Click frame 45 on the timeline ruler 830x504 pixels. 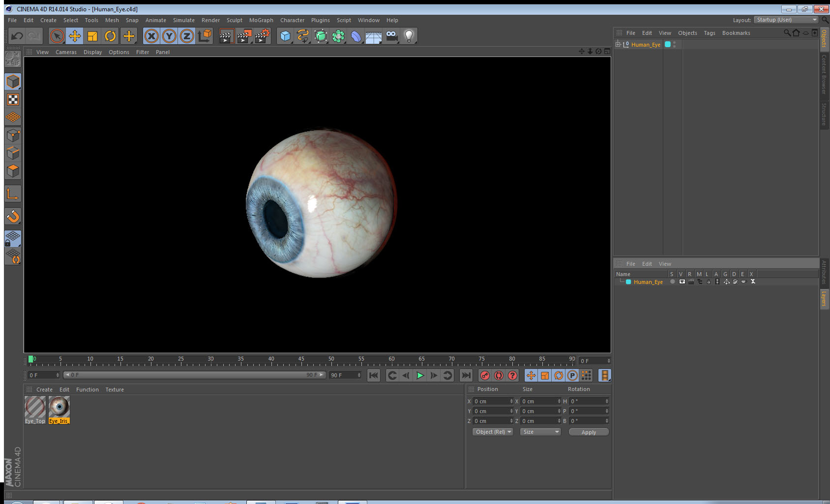301,360
